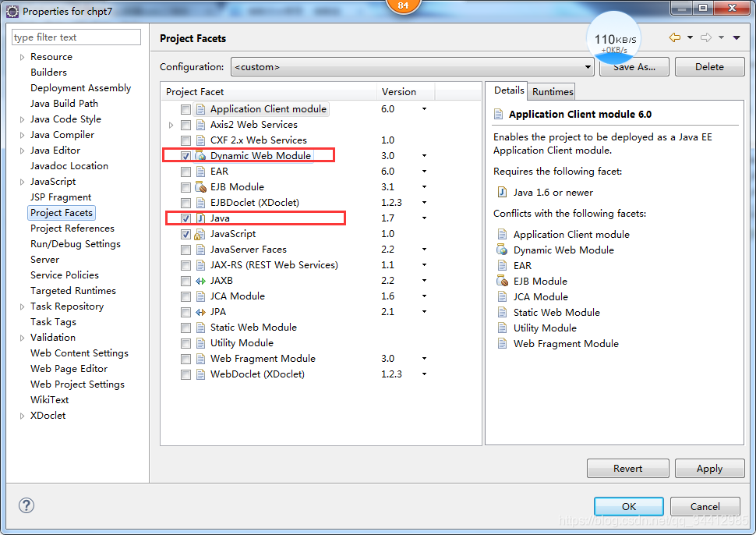Open the view menu triangle icon
Image resolution: width=756 pixels, height=535 pixels.
(737, 37)
